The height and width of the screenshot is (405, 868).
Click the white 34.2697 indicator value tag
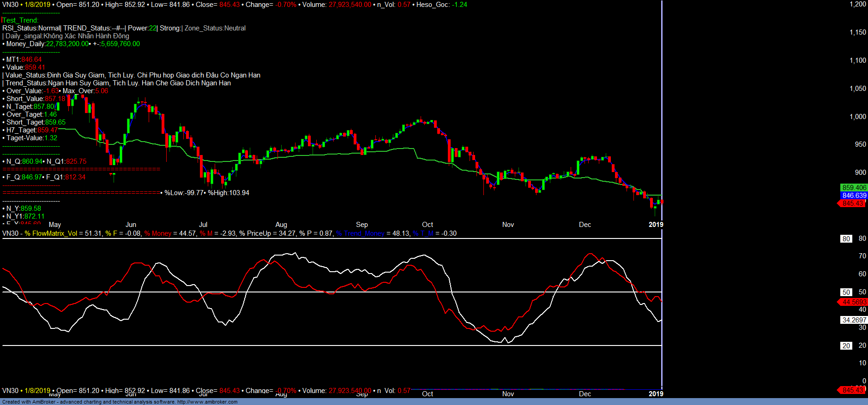pos(854,320)
